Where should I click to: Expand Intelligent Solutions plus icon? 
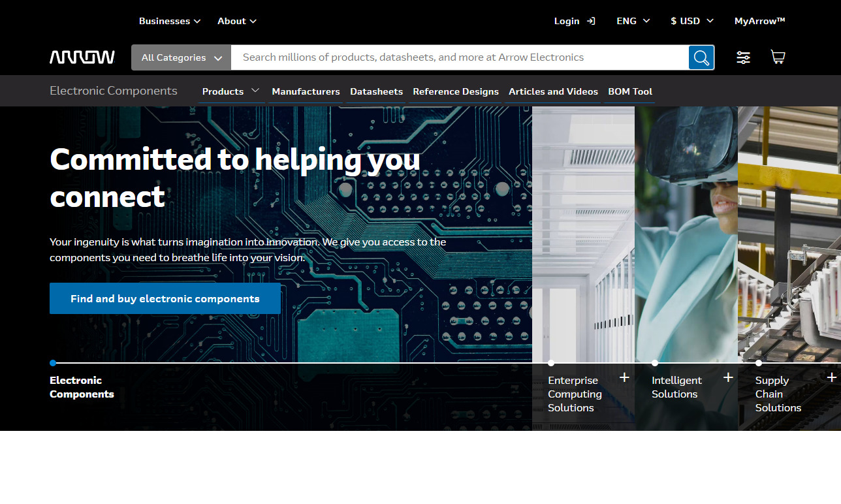click(728, 377)
